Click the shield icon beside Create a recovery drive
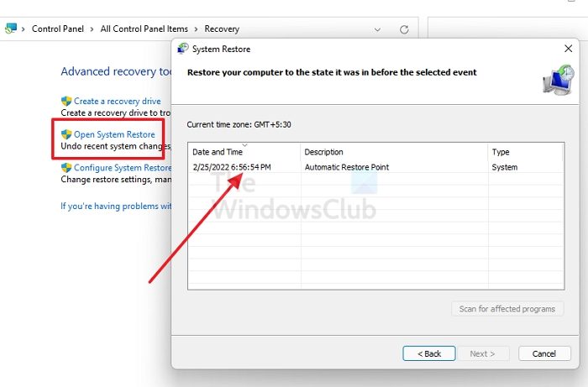588x387 pixels. coord(66,101)
